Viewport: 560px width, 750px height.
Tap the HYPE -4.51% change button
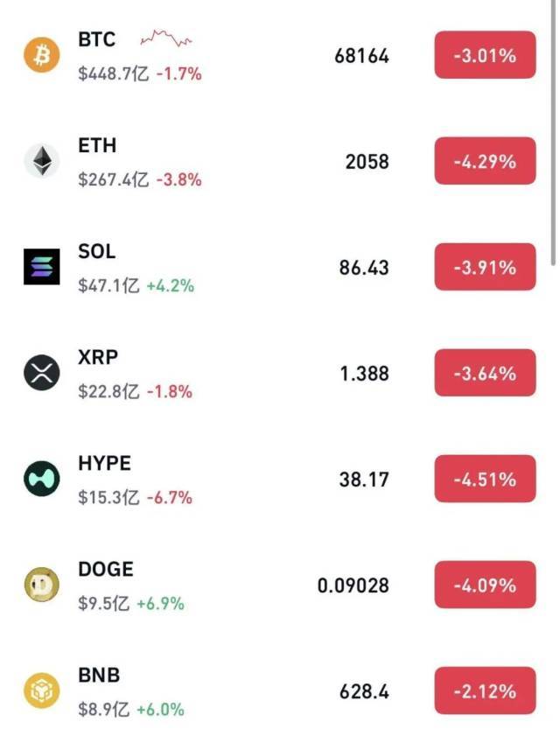pos(485,480)
